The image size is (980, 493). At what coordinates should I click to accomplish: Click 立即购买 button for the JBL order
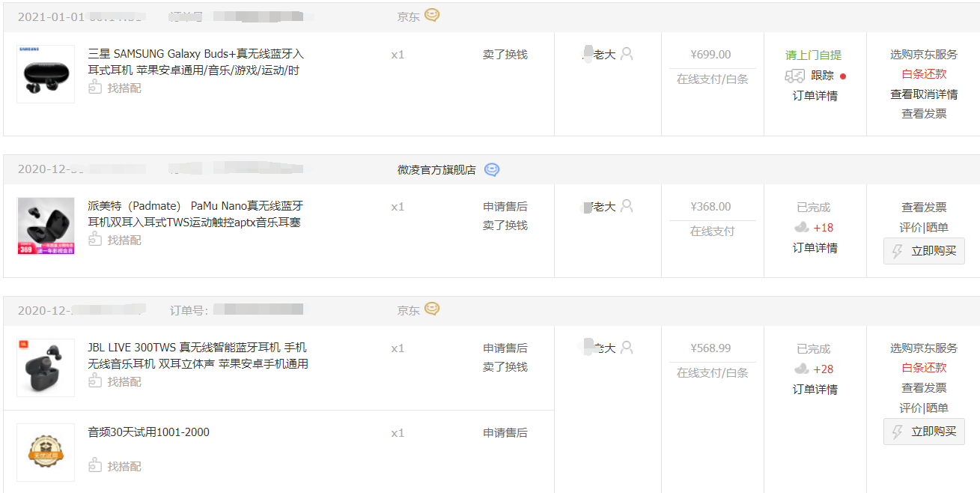924,432
